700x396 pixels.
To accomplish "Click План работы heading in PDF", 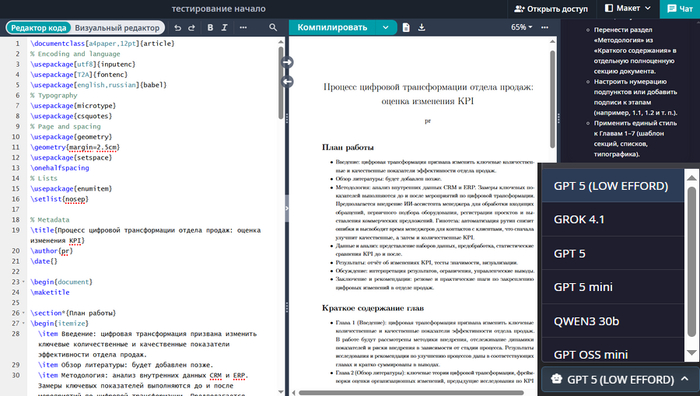I will (x=348, y=147).
